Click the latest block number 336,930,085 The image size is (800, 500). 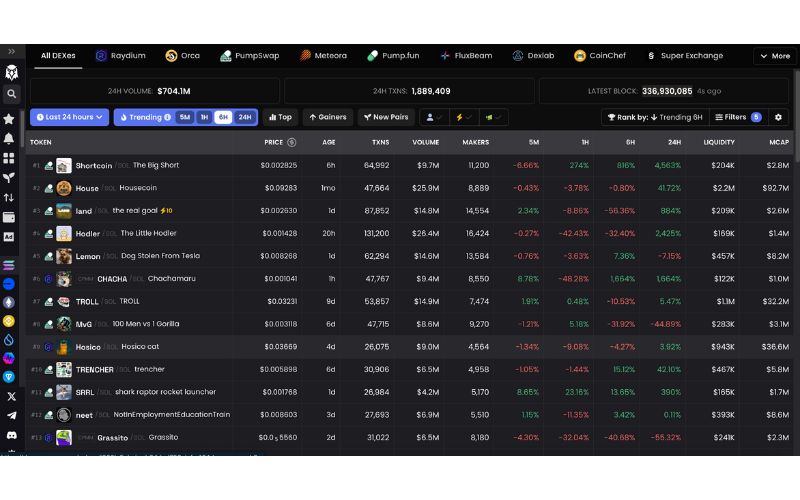[x=667, y=91]
